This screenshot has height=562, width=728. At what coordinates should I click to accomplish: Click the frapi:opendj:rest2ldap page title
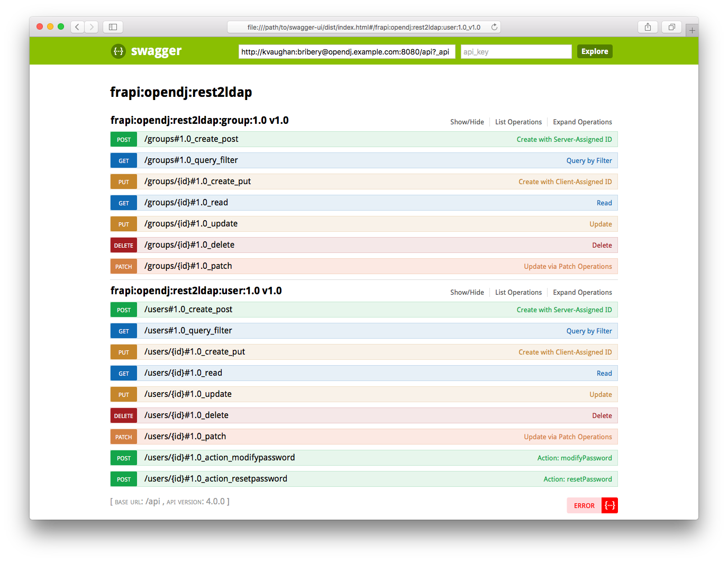(x=181, y=93)
